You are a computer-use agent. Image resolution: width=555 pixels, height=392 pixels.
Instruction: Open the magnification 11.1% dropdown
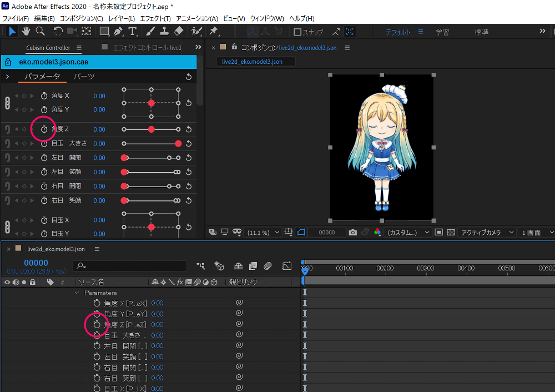coord(263,232)
